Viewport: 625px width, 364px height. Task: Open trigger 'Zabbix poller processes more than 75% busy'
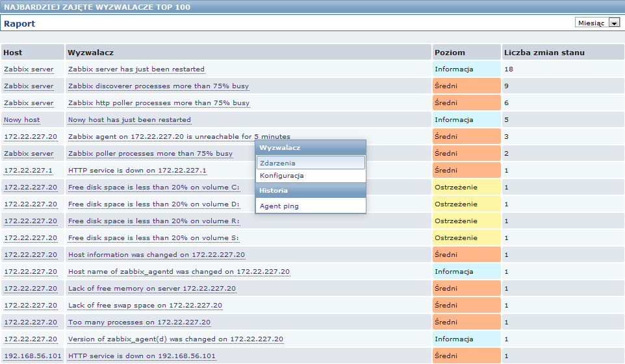point(150,153)
